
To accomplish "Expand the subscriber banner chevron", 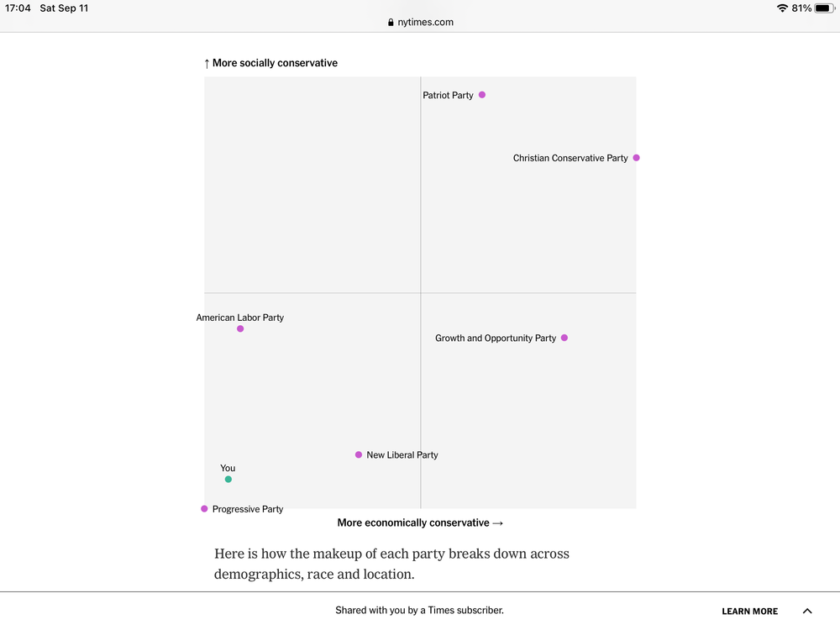I will pyautogui.click(x=807, y=612).
